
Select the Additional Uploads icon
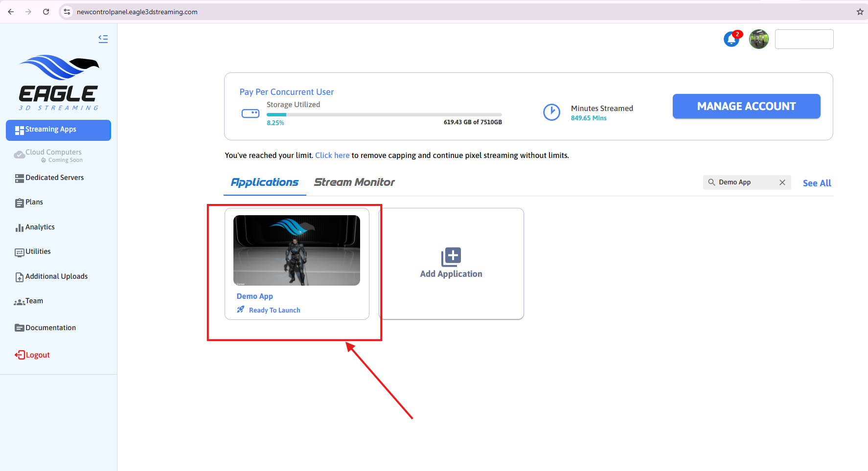click(20, 276)
